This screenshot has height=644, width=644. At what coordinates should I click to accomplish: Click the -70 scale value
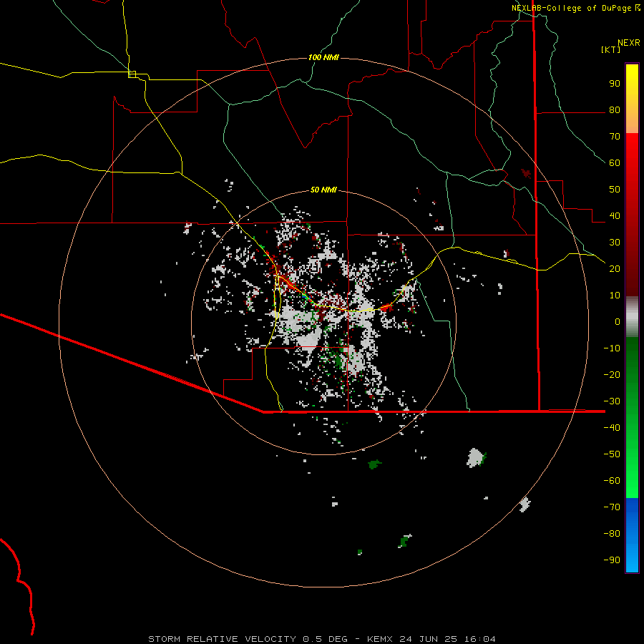(612, 507)
